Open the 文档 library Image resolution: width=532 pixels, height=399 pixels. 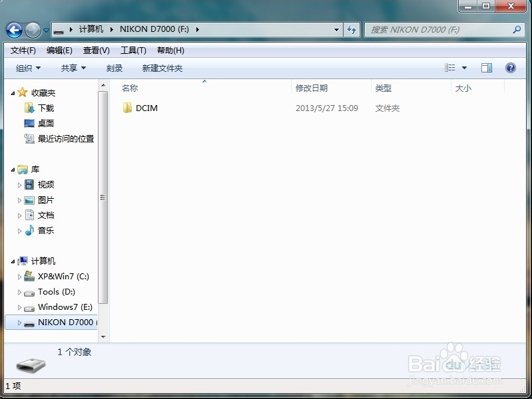(x=46, y=215)
